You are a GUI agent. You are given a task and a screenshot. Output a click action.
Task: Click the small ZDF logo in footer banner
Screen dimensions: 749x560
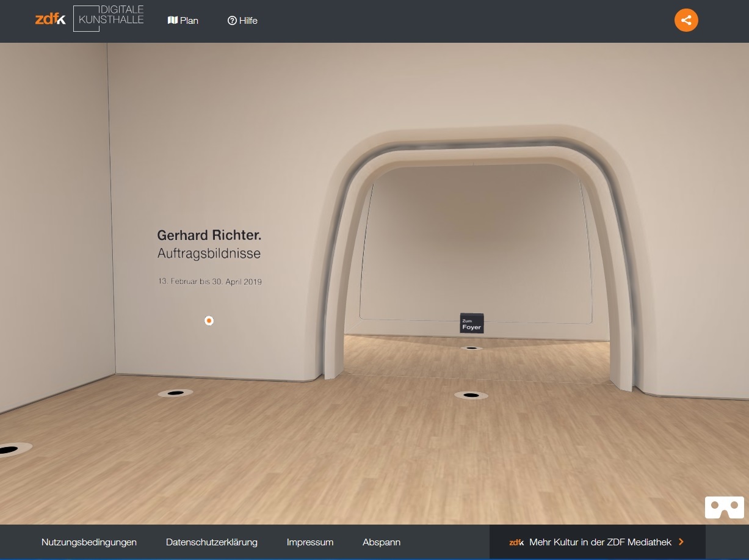coord(517,542)
